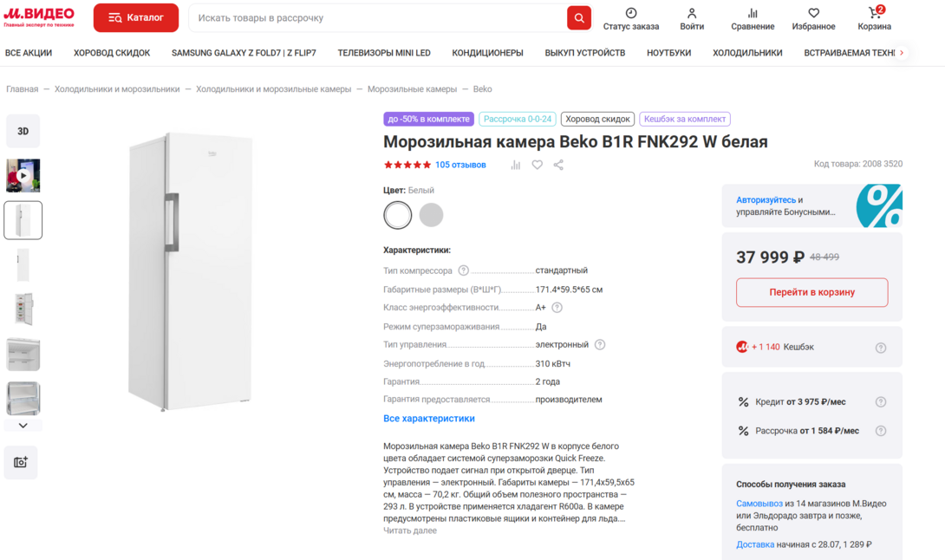Screen dimensions: 945x560
Task: Open help icon for Кредит
Action: (881, 402)
